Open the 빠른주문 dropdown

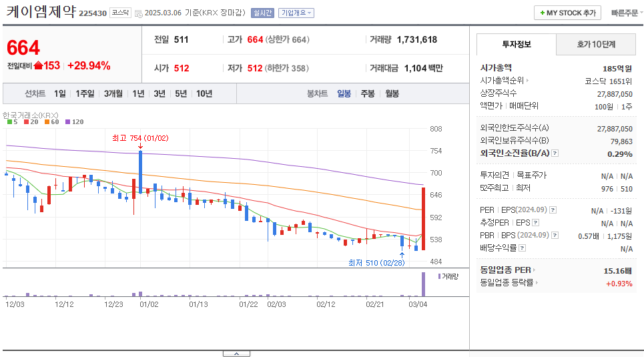click(627, 13)
